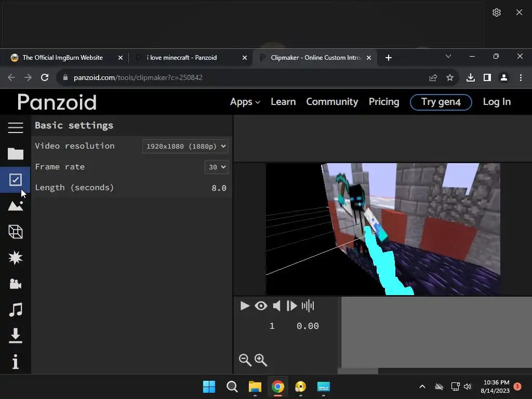Play the clip preview
Image resolution: width=532 pixels, height=399 pixels.
click(x=245, y=305)
